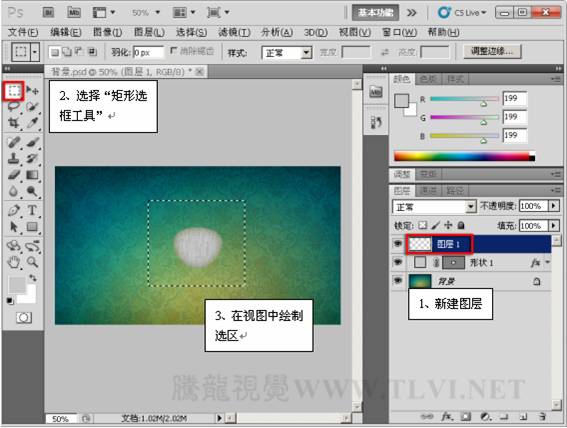Select the Move tool
This screenshot has height=428, width=567.
33,91
